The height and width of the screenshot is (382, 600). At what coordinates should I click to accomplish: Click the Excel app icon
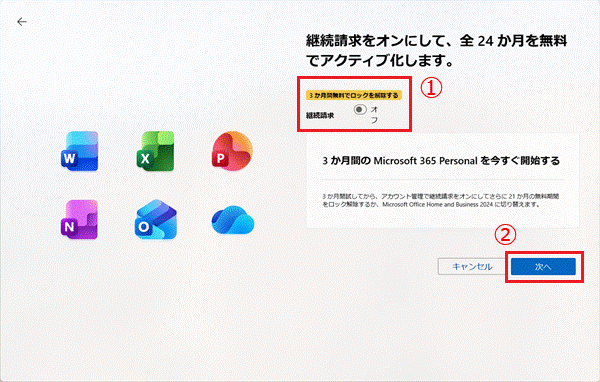[x=155, y=151]
